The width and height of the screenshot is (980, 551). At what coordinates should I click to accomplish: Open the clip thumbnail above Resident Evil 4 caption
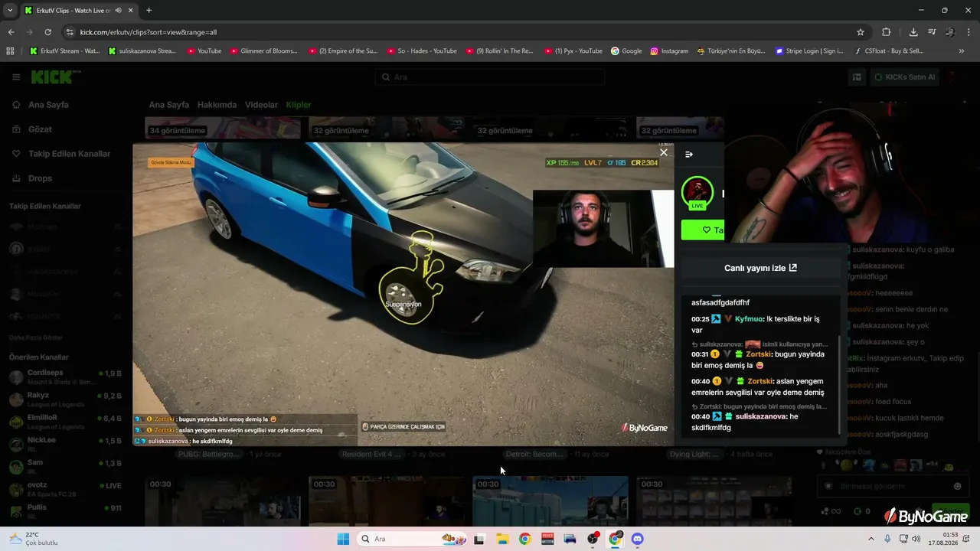tap(386, 127)
